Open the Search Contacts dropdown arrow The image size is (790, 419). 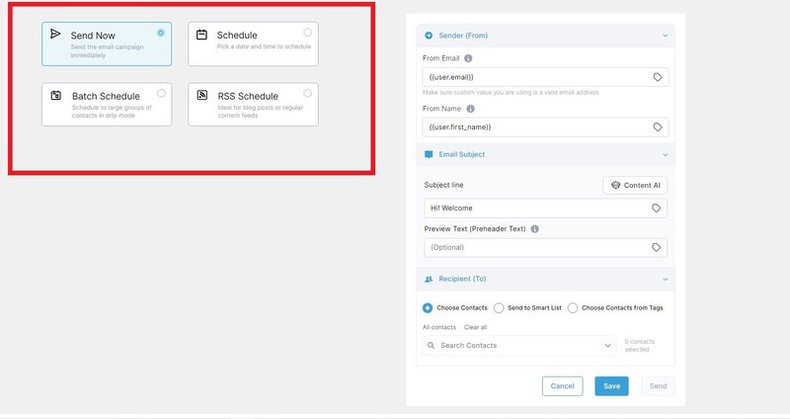tap(607, 345)
